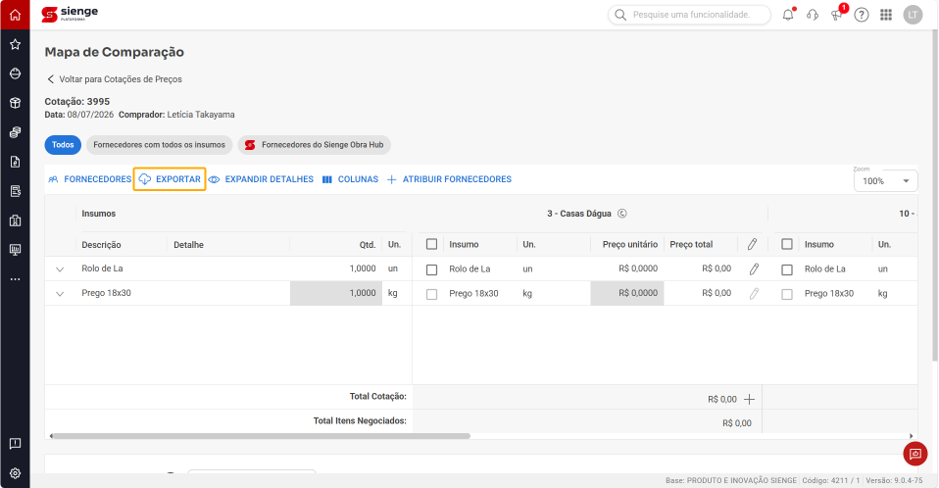Click the Preço total column header

[691, 244]
